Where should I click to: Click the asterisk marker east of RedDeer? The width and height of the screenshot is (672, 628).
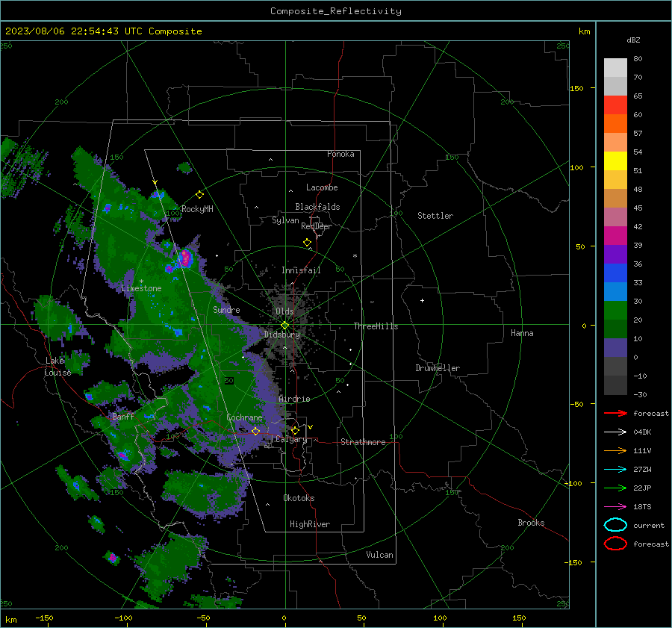[355, 256]
